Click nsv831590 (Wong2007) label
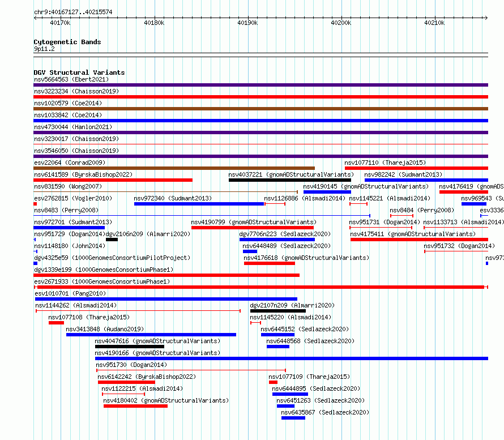Image resolution: width=504 pixels, height=440 pixels. point(68,186)
